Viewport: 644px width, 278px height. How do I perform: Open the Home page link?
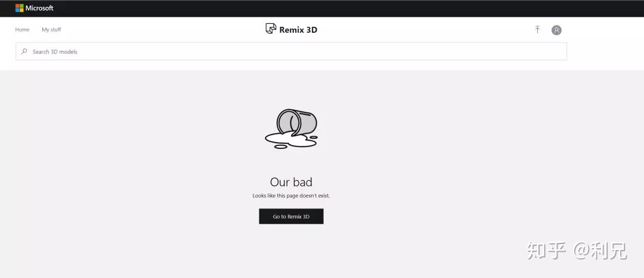click(x=22, y=30)
